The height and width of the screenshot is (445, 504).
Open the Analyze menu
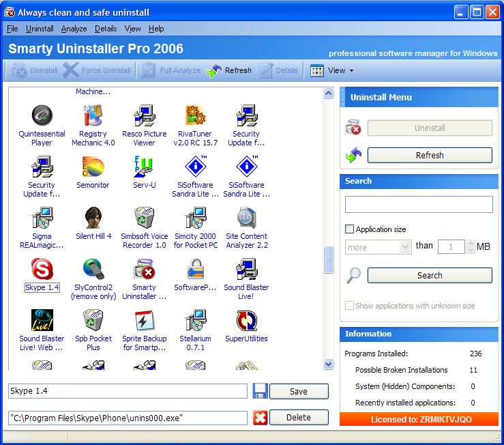click(x=74, y=29)
